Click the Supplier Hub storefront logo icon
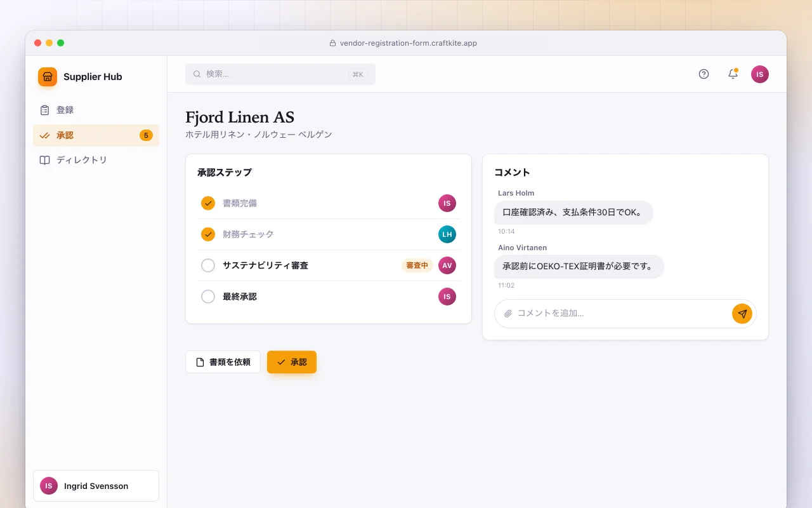This screenshot has height=508, width=812. click(x=48, y=77)
